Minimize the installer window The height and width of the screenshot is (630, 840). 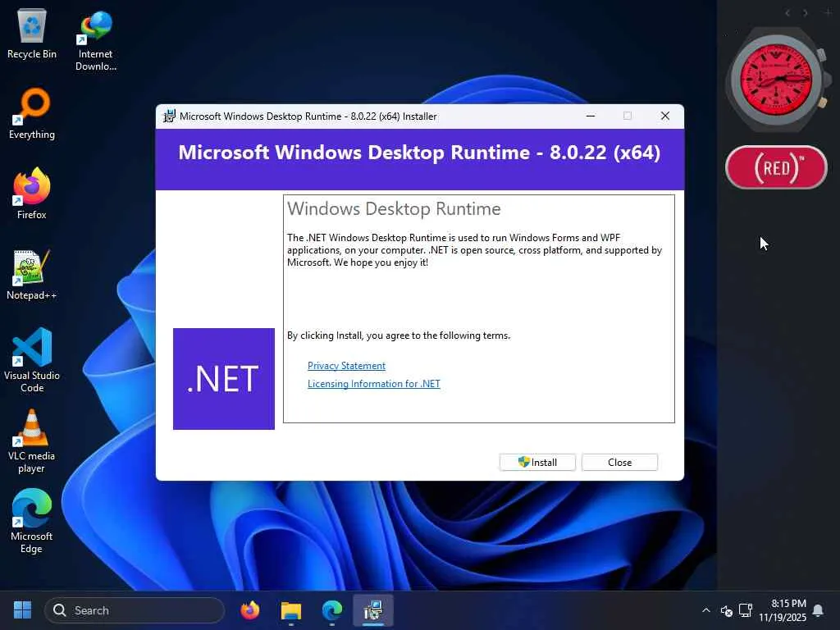(x=591, y=116)
